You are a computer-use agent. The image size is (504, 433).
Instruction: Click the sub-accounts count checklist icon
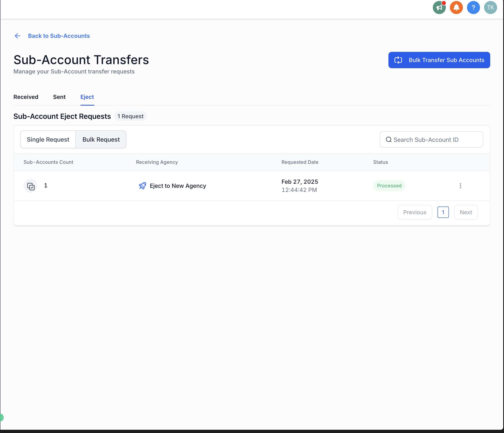(x=31, y=186)
